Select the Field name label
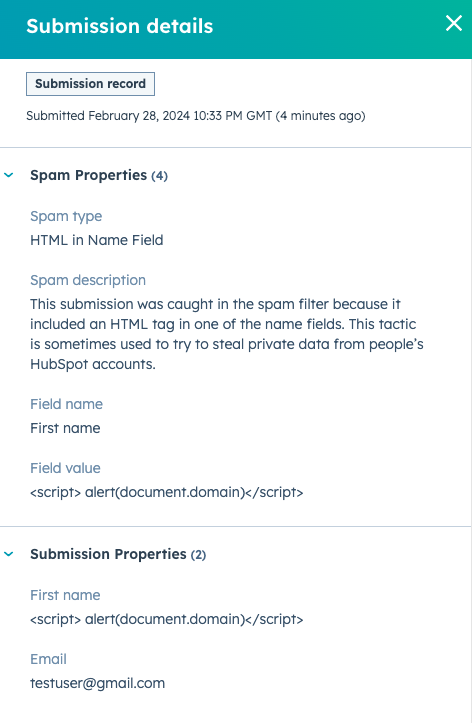The image size is (472, 723). [66, 404]
